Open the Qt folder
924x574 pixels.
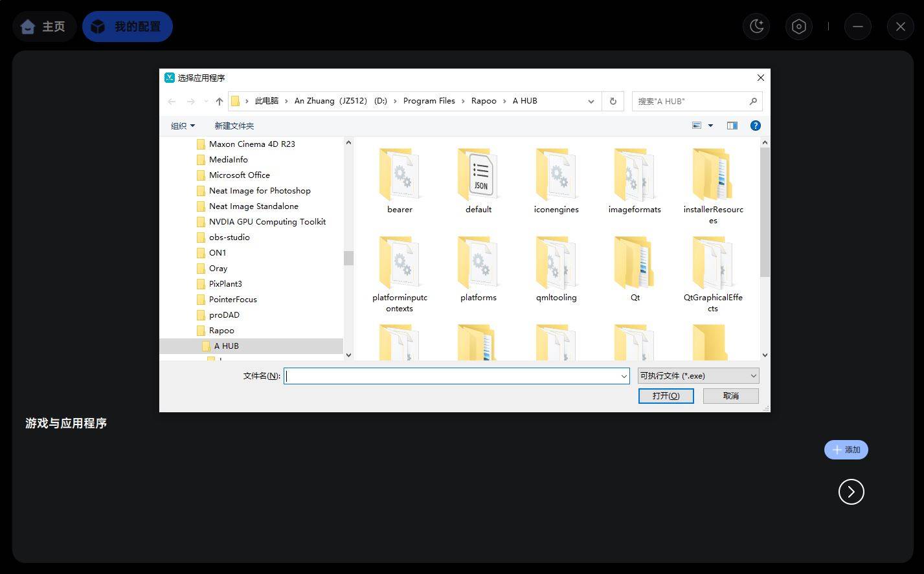click(x=635, y=269)
